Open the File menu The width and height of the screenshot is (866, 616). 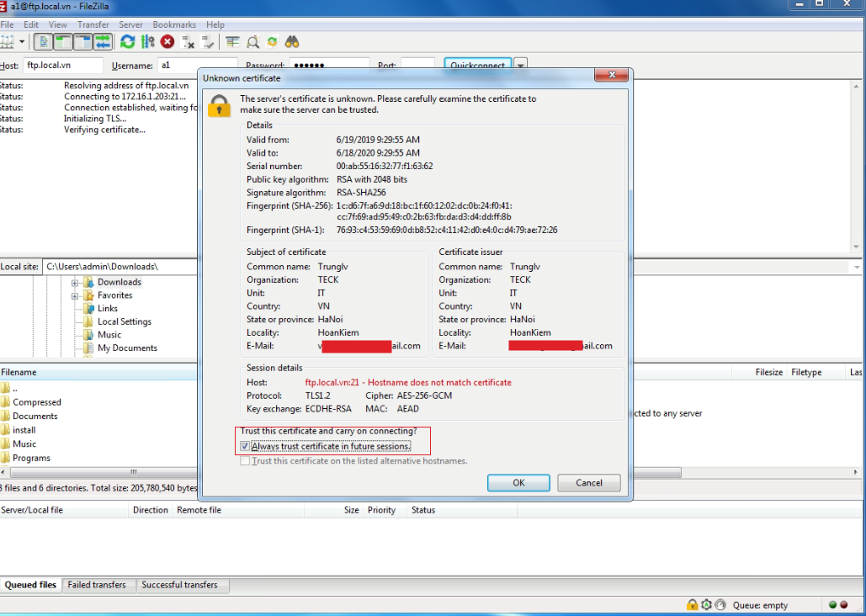click(7, 24)
